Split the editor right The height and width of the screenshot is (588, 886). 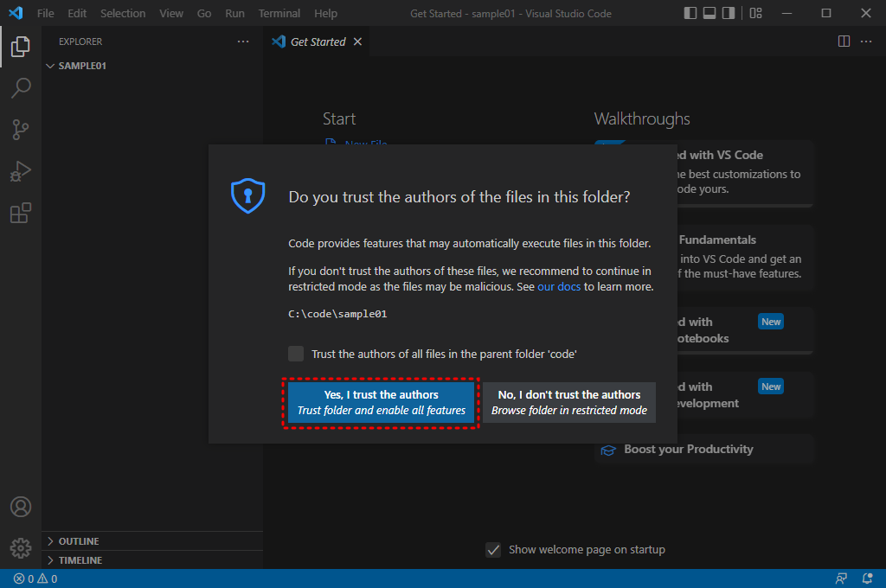click(844, 42)
